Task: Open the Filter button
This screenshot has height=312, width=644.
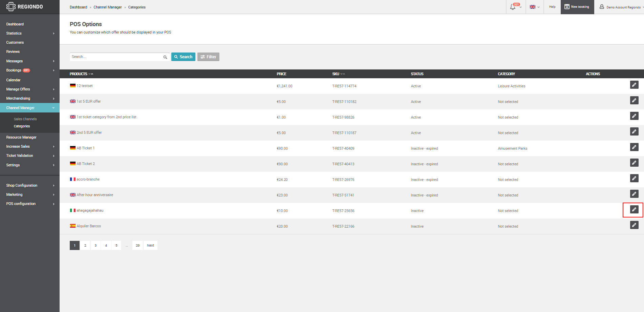Action: [x=208, y=57]
